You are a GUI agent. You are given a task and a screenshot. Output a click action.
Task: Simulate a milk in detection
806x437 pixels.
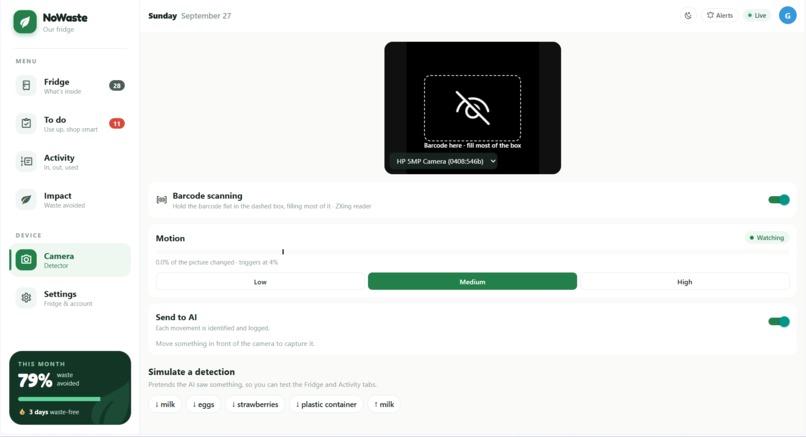click(165, 404)
